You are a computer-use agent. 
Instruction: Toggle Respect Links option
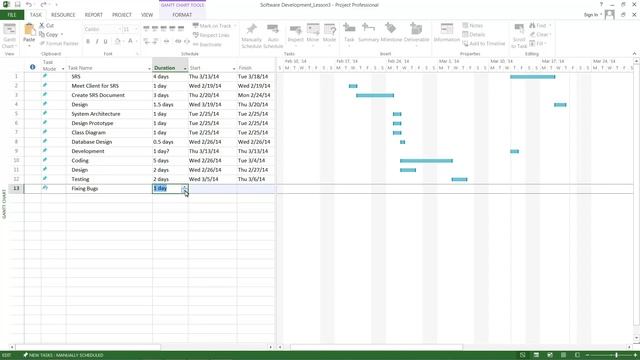[211, 35]
